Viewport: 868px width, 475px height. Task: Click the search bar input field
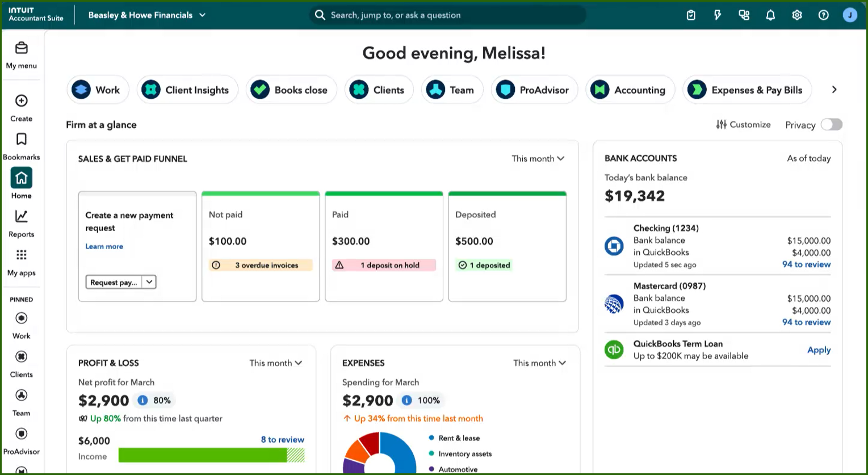448,15
